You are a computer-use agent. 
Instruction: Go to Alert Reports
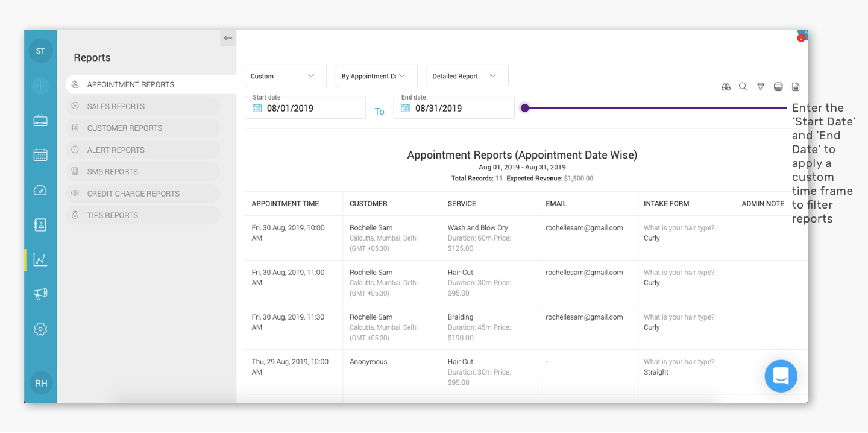tap(143, 150)
